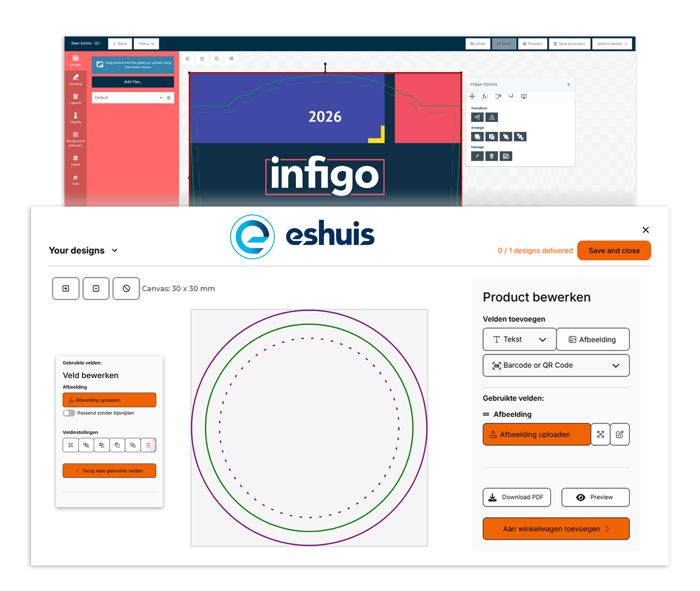Open the Tekst field dropdown

point(520,339)
